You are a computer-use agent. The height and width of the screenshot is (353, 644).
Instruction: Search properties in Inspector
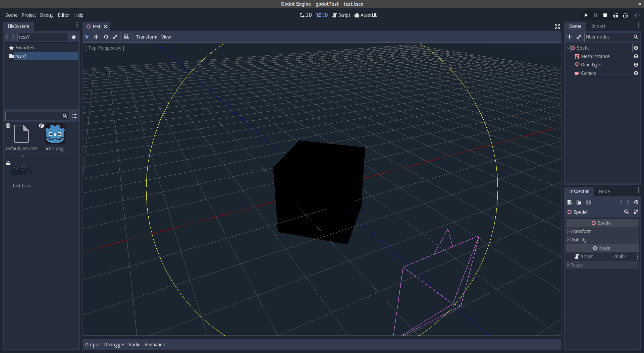pos(626,212)
